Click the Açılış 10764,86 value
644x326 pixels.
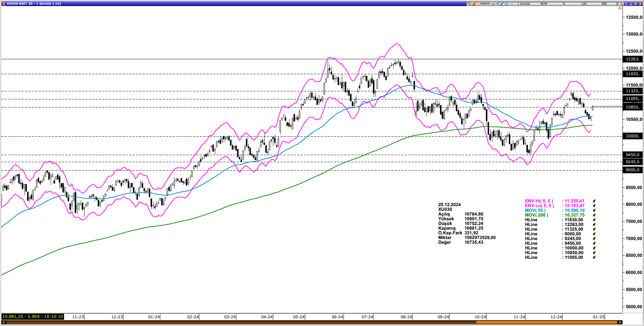click(474, 214)
